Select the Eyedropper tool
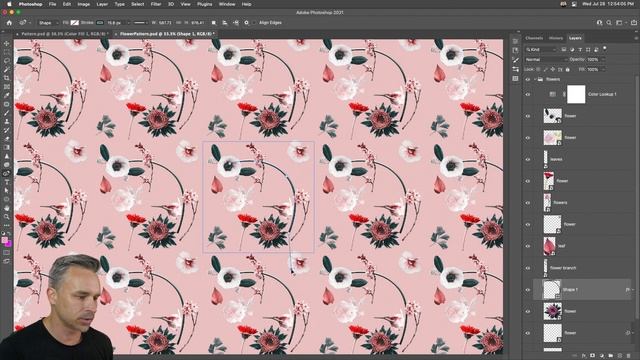 click(7, 95)
